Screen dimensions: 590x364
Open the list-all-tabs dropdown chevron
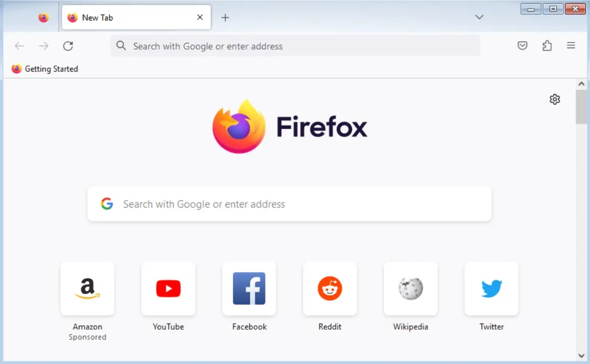tap(479, 17)
